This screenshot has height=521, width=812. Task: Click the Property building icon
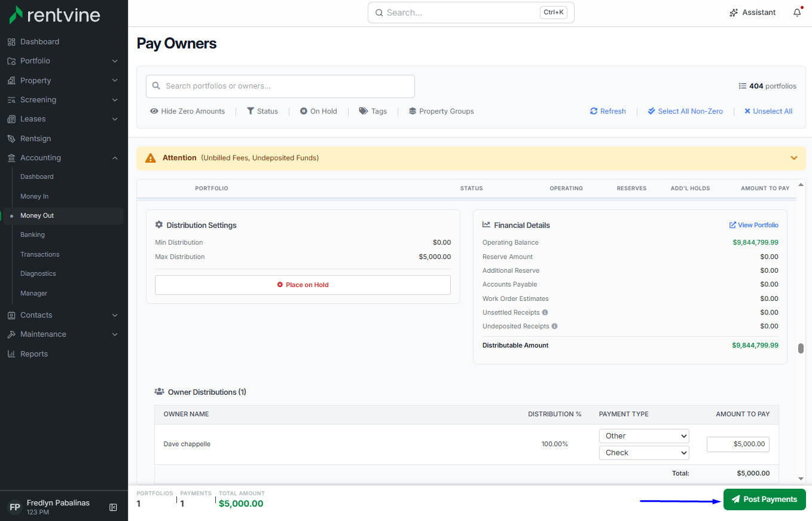[x=11, y=81]
